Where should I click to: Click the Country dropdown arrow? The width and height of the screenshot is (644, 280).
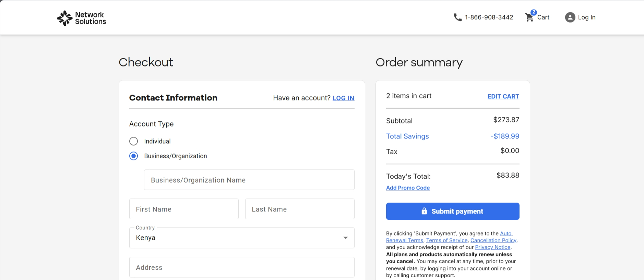click(346, 238)
